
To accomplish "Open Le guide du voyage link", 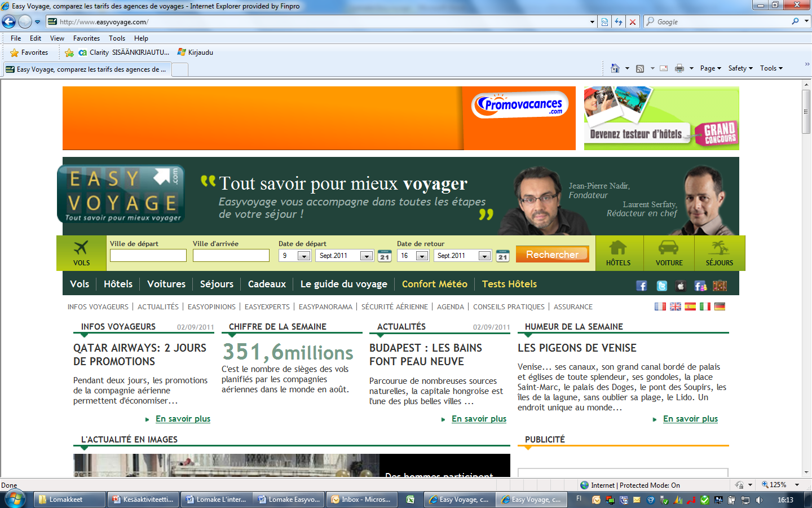I will [x=343, y=284].
